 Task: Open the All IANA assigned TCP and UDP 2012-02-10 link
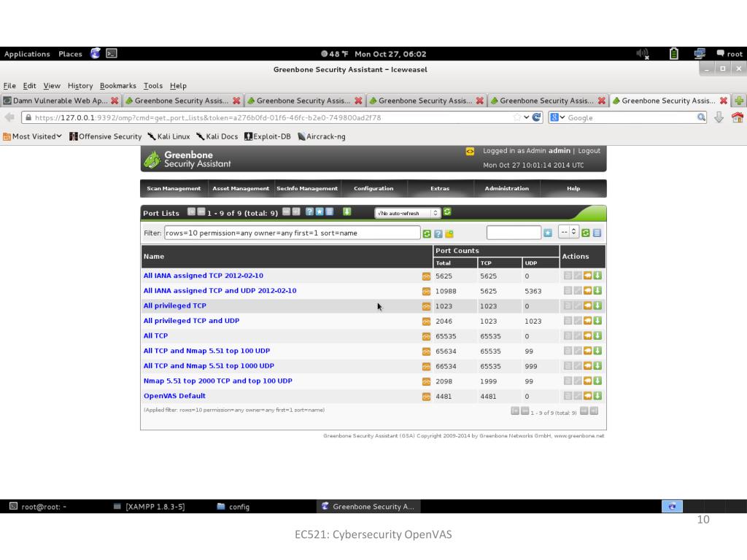pyautogui.click(x=220, y=290)
